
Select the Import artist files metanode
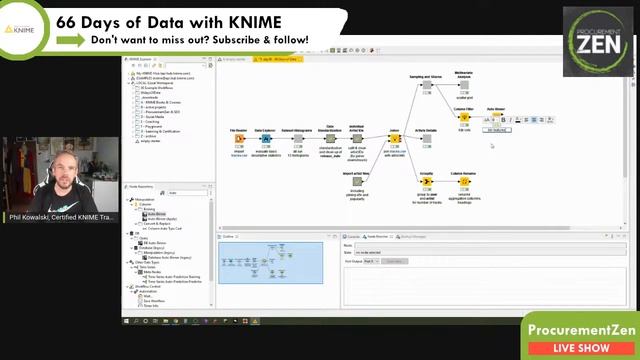point(357,182)
